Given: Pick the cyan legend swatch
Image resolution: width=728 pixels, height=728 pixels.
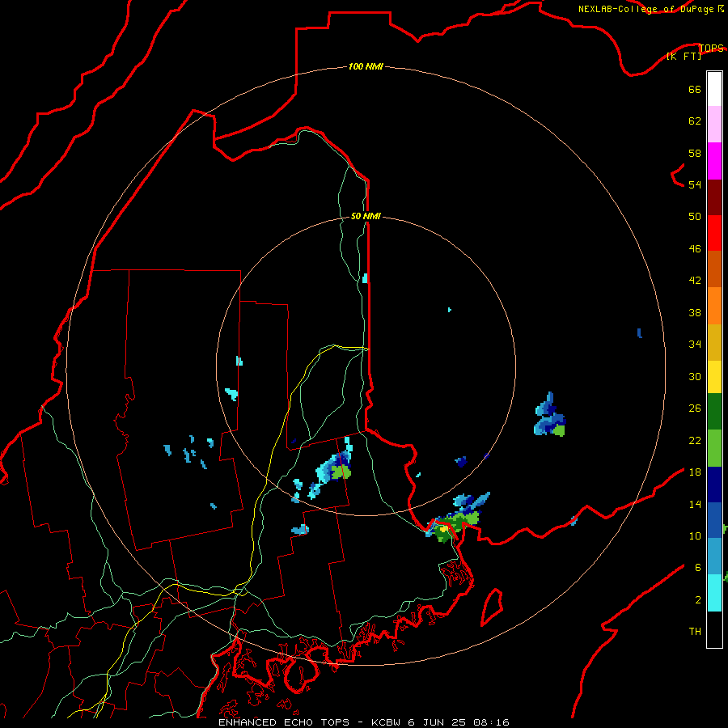Looking at the screenshot, I should [714, 593].
